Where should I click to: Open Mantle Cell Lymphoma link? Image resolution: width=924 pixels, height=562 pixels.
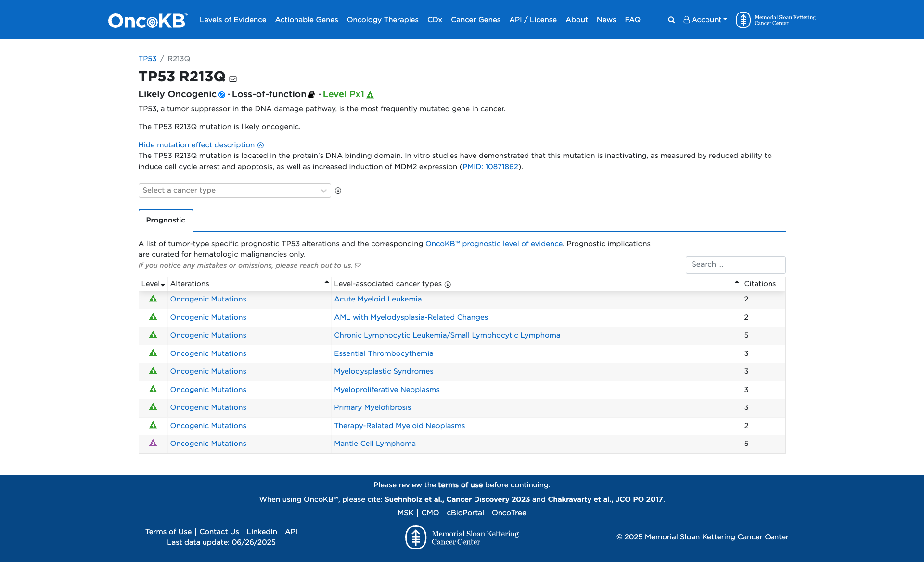pos(375,444)
